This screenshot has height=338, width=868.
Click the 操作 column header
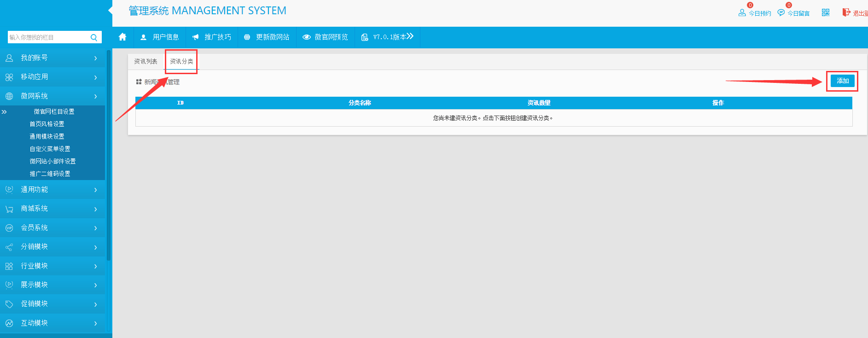tap(718, 103)
